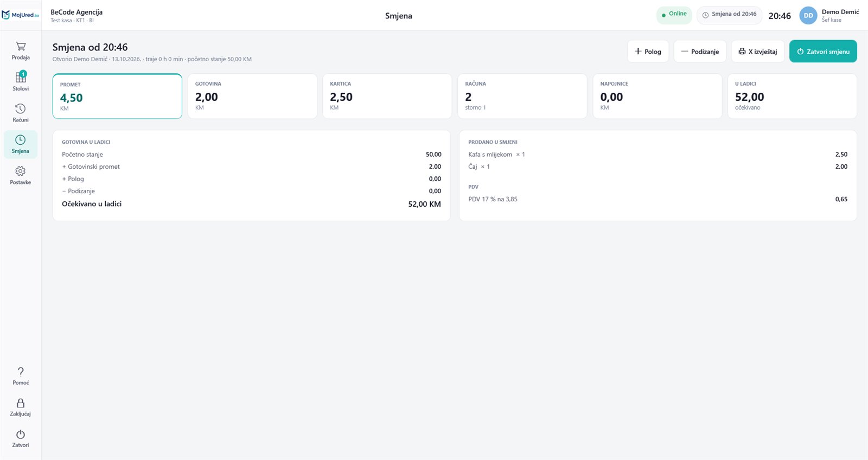This screenshot has width=868, height=460.
Task: Click the plus icon on Polog button
Action: pyautogui.click(x=638, y=52)
